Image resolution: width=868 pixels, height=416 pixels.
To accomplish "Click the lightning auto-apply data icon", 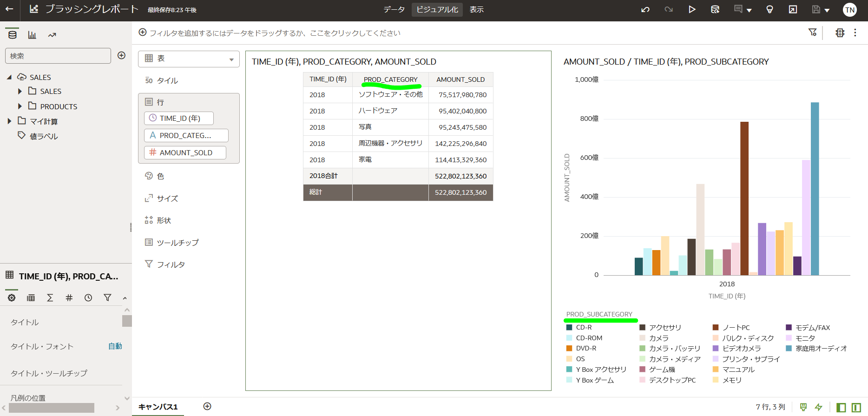I will click(819, 407).
